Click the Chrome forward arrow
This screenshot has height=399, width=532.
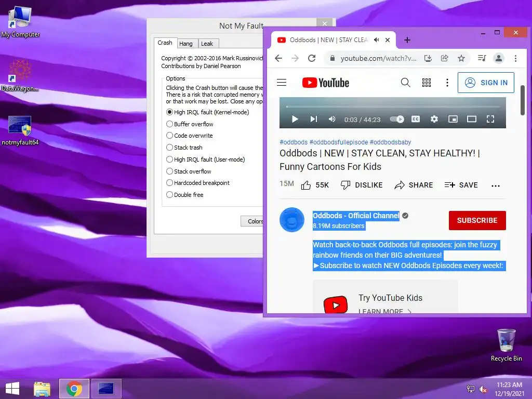pyautogui.click(x=295, y=58)
